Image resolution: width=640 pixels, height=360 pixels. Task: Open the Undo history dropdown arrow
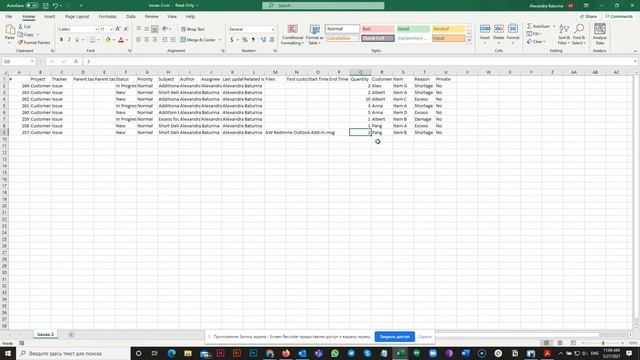pos(61,6)
